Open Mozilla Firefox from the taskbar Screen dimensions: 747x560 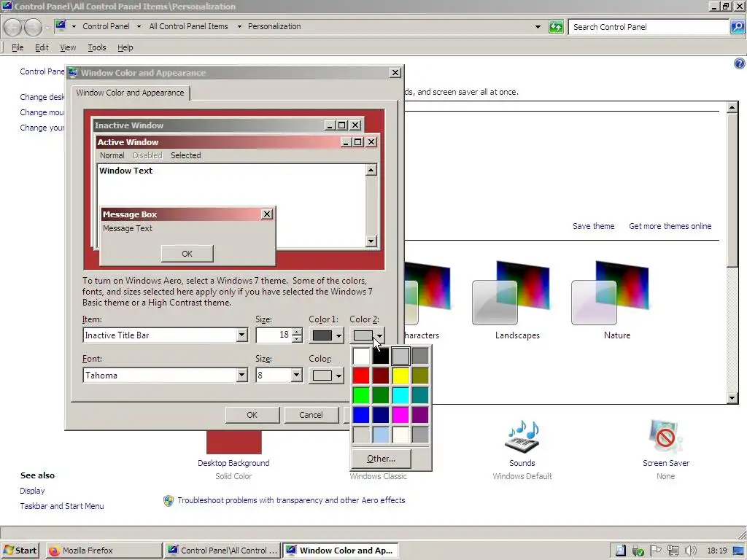[104, 551]
